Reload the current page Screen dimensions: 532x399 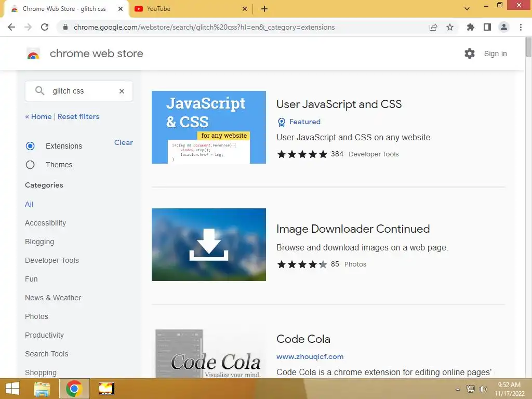pos(45,27)
